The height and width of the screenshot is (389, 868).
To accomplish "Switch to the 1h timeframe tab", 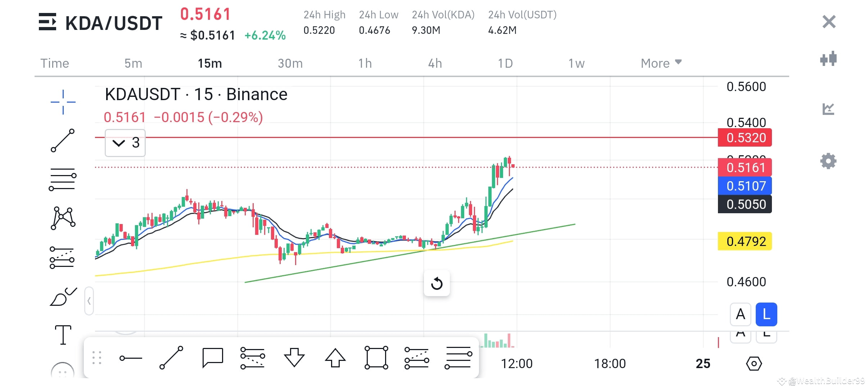I will 364,63.
